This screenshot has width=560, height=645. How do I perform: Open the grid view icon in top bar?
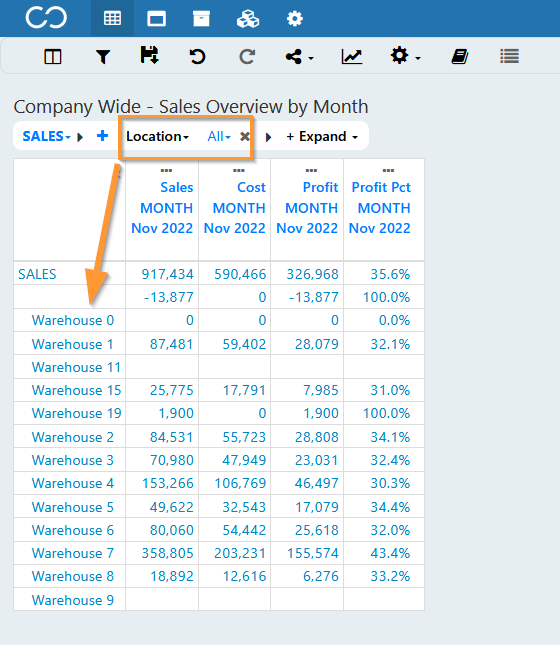[112, 19]
